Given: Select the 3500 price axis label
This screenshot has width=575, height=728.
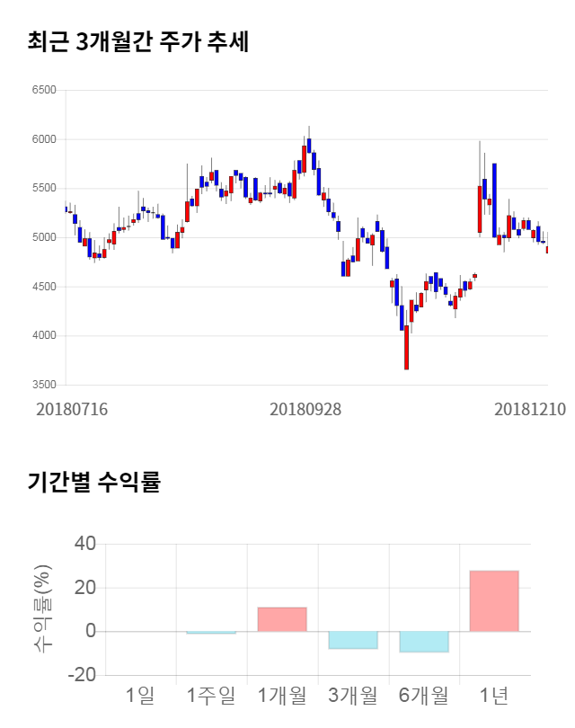Looking at the screenshot, I should click(x=43, y=385).
